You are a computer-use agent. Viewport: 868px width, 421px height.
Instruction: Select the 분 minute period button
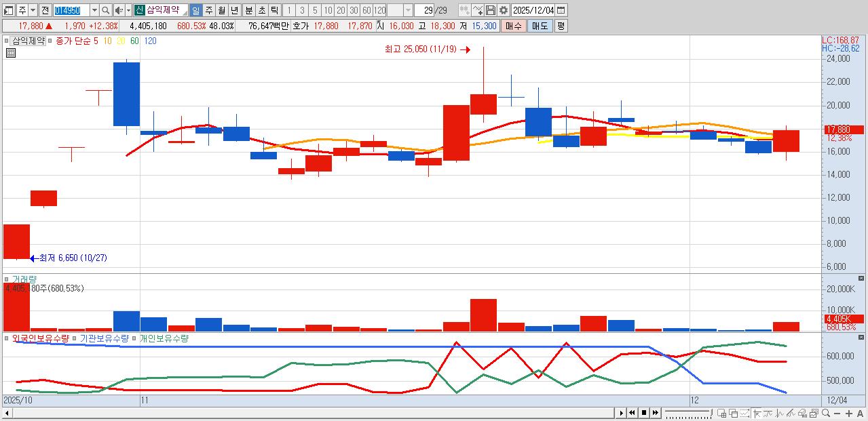(248, 10)
